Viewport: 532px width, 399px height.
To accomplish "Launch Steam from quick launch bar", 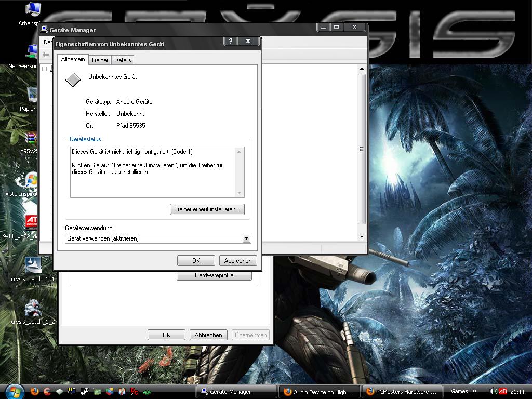I will coord(85,392).
